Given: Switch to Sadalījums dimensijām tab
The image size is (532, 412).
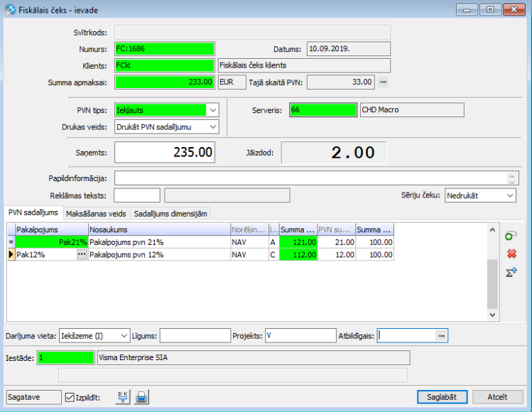Looking at the screenshot, I should [x=170, y=214].
